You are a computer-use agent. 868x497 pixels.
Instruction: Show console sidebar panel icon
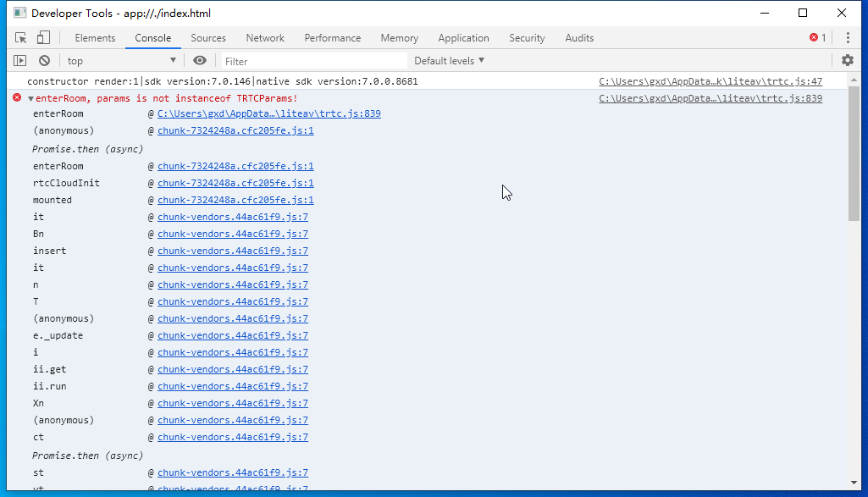(19, 60)
